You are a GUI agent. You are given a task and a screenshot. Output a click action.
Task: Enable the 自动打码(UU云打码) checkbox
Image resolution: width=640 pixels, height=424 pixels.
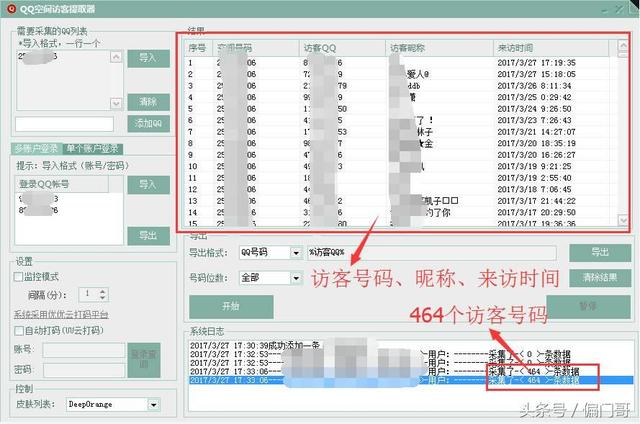[19, 331]
